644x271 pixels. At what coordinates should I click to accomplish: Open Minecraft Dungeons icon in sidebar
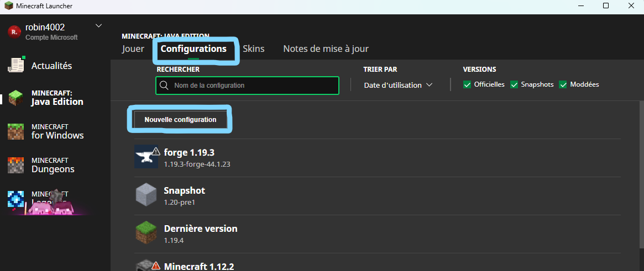pyautogui.click(x=17, y=165)
